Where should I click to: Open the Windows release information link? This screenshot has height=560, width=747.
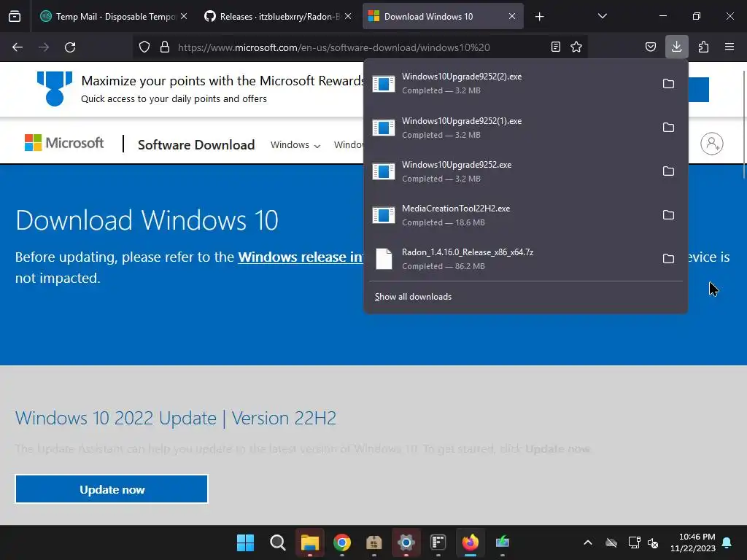[301, 257]
